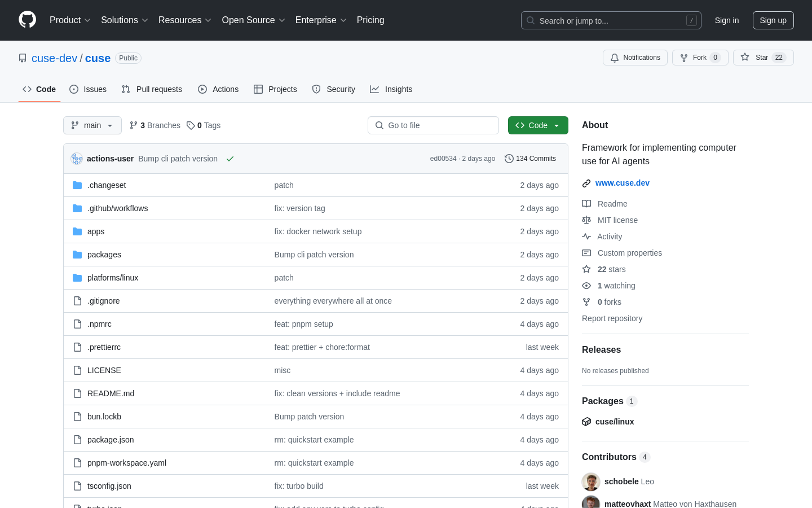Expand the Resources menu
This screenshot has width=812, height=508.
184,20
